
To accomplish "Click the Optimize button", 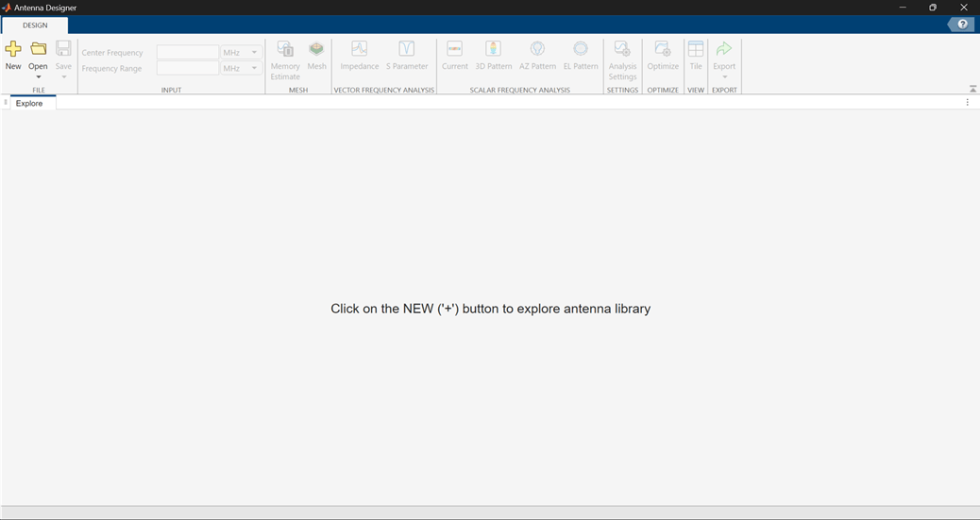I will (663, 49).
